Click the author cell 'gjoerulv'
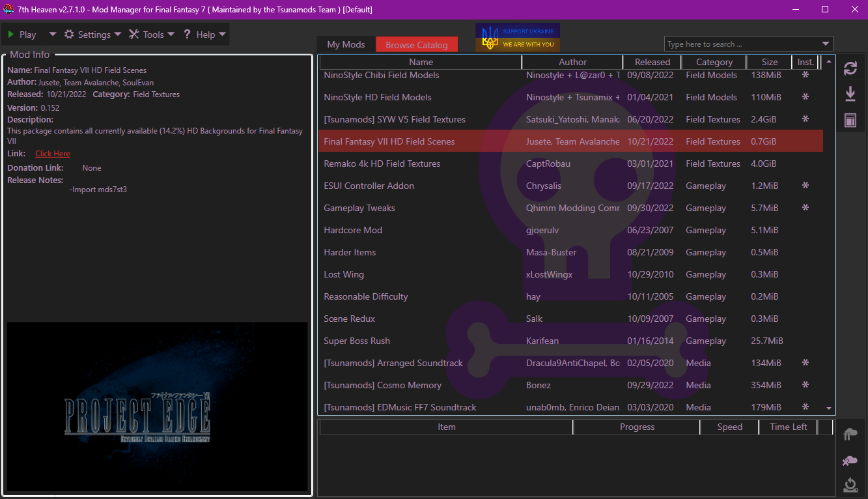 pyautogui.click(x=542, y=230)
